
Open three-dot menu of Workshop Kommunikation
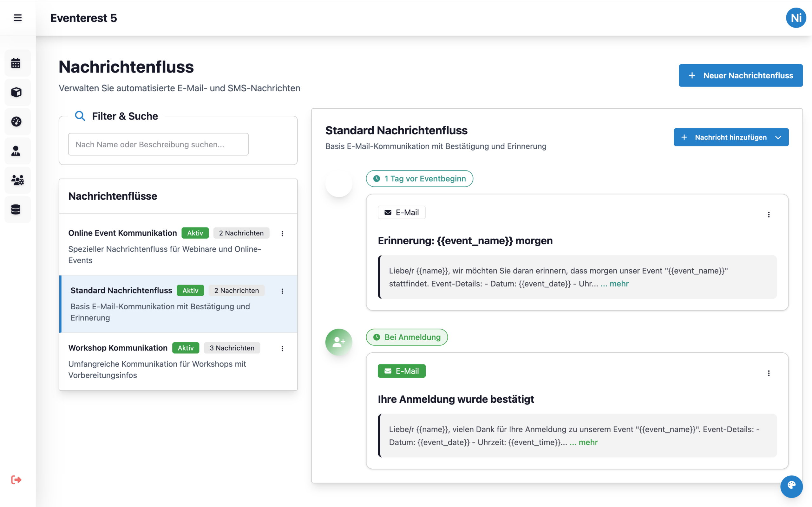click(282, 349)
